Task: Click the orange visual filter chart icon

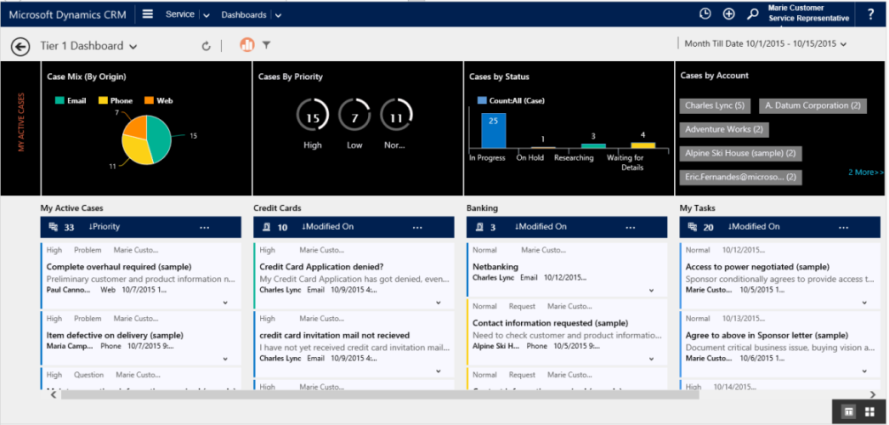Action: 247,45
